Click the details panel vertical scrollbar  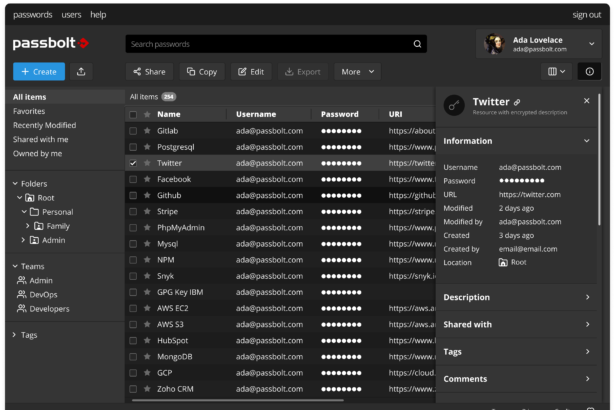[599, 159]
